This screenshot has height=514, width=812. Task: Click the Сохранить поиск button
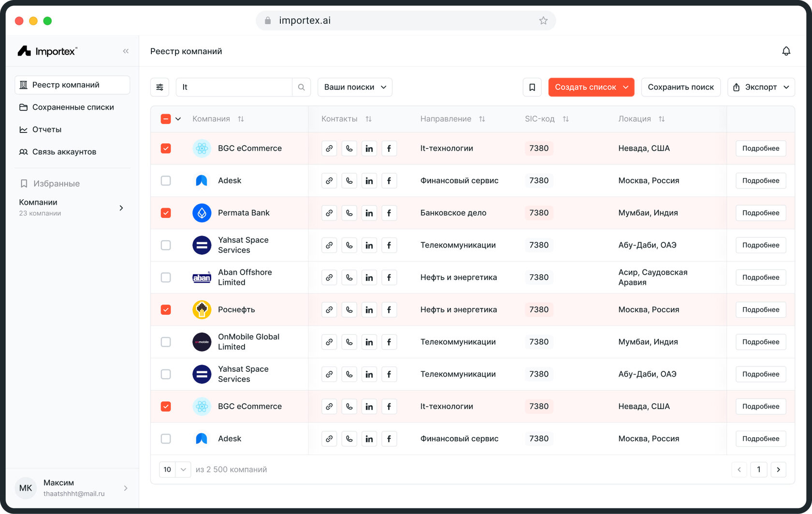(x=681, y=87)
